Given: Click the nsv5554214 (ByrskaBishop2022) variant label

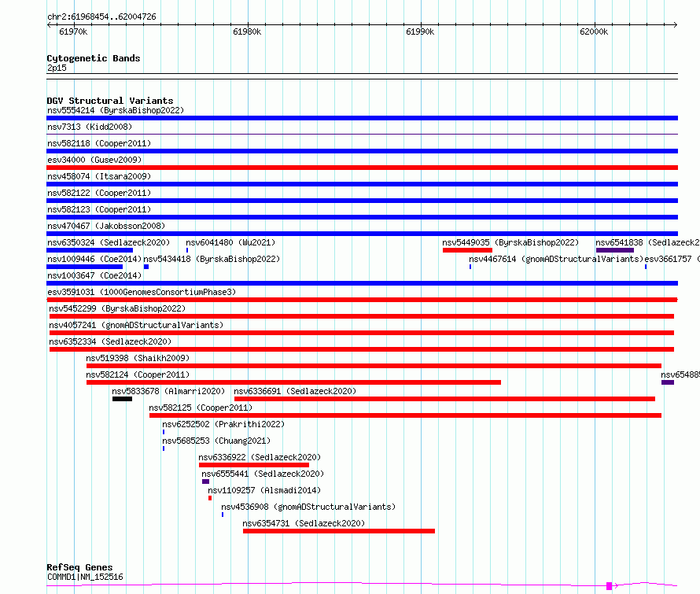Looking at the screenshot, I should tap(116, 110).
